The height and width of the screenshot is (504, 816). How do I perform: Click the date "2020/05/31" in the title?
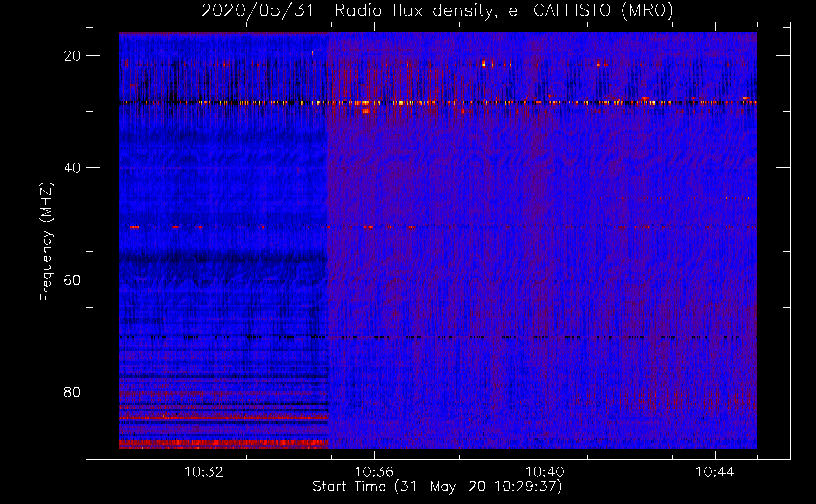[258, 10]
